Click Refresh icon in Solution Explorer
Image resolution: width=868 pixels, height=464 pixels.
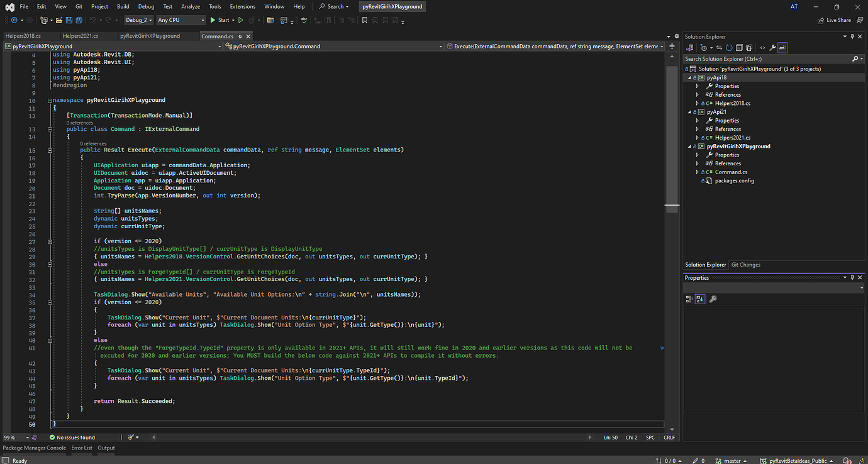729,48
